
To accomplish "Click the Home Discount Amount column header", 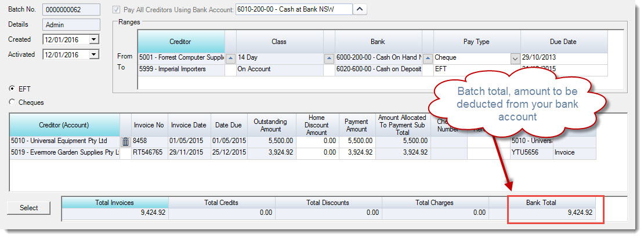I will (317, 125).
